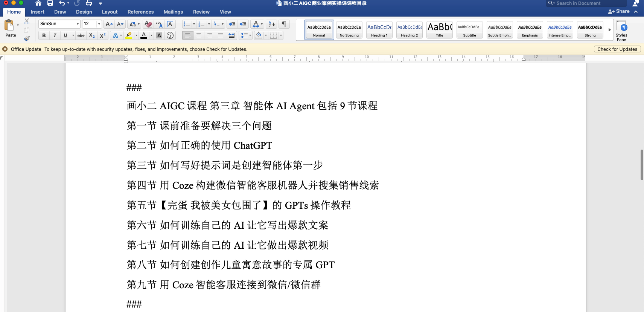Apply the No Spacing style
The image size is (644, 312).
(x=349, y=30)
